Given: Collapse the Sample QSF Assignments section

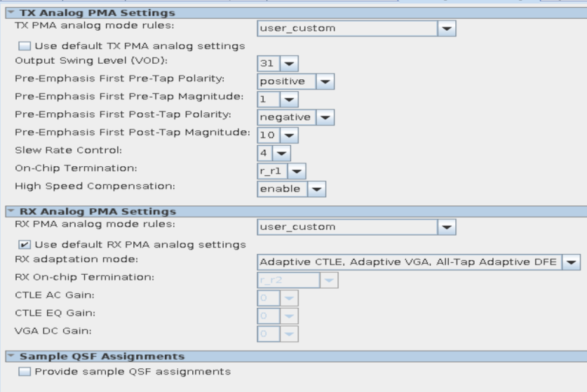Looking at the screenshot, I should click(9, 356).
